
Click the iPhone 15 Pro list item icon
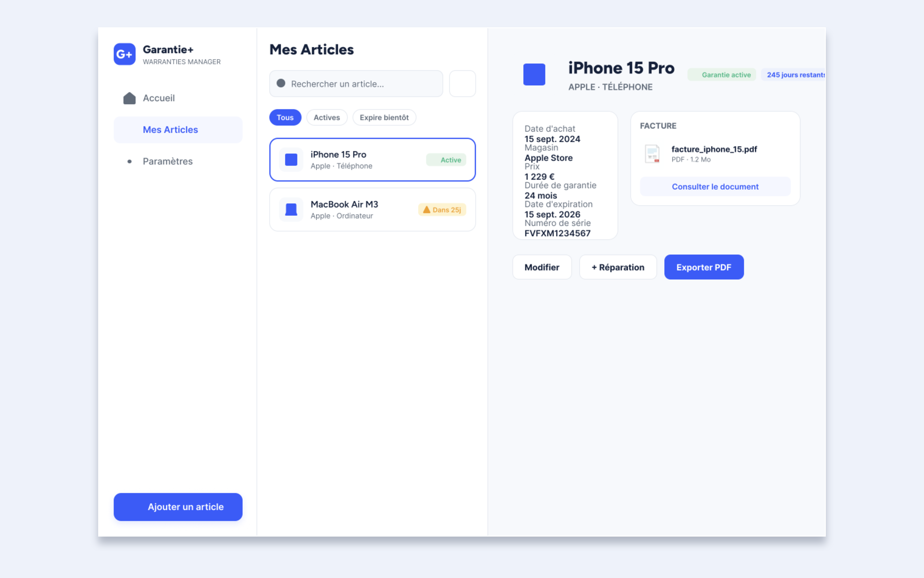click(x=291, y=160)
